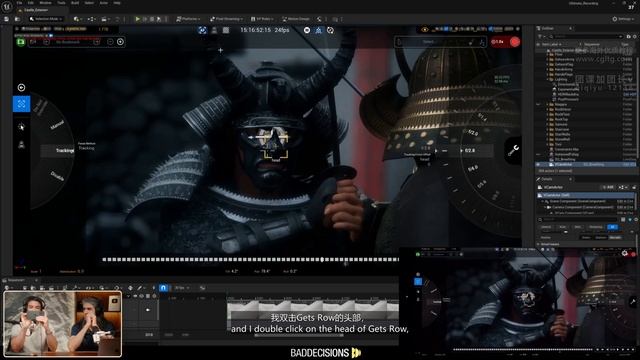Open the File menu
This screenshot has width=640, height=360.
click(x=19, y=3)
